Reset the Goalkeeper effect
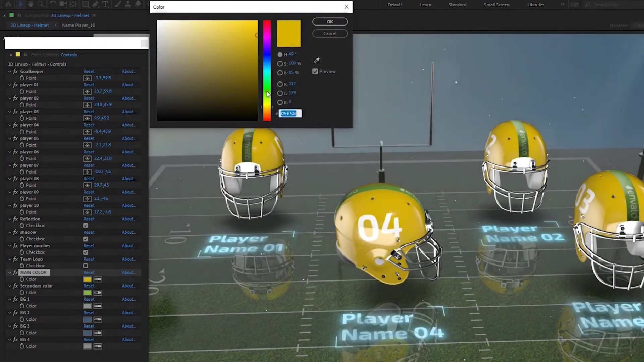 click(x=89, y=71)
